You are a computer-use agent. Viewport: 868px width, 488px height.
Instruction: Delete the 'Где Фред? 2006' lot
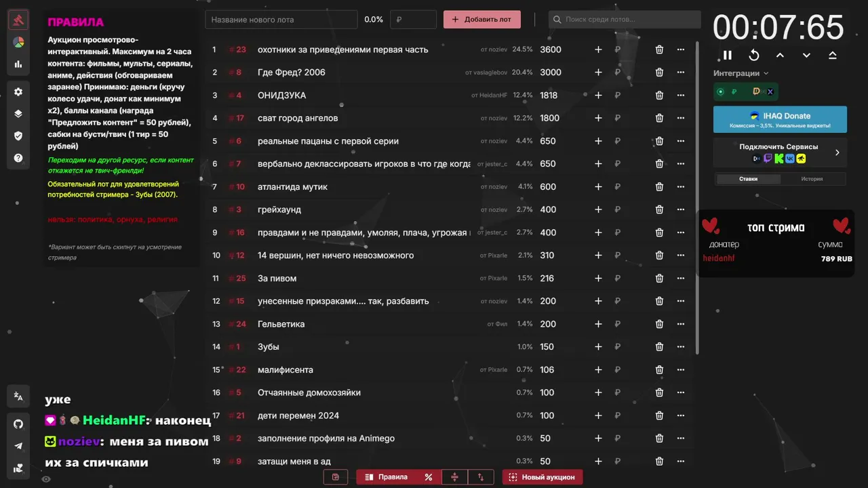(x=659, y=73)
